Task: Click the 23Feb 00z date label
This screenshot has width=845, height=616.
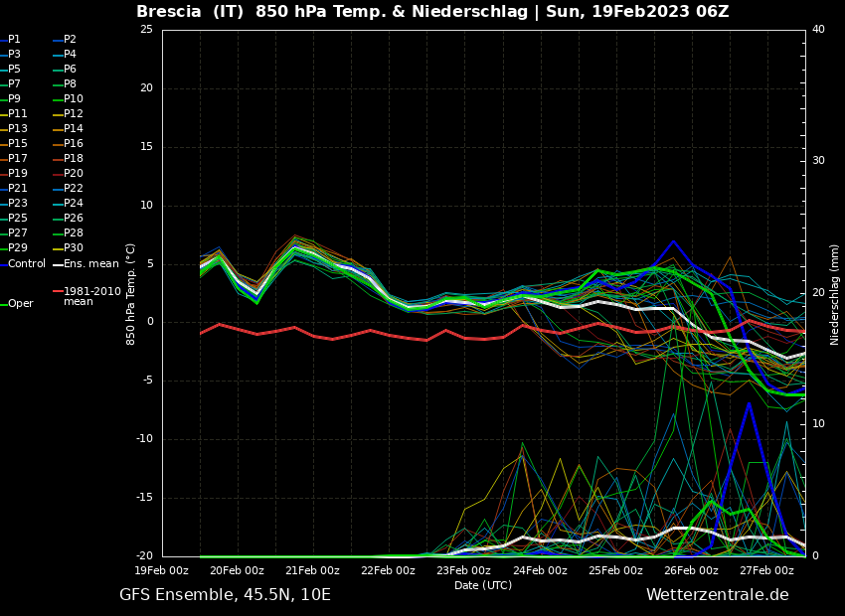Action: click(x=464, y=570)
